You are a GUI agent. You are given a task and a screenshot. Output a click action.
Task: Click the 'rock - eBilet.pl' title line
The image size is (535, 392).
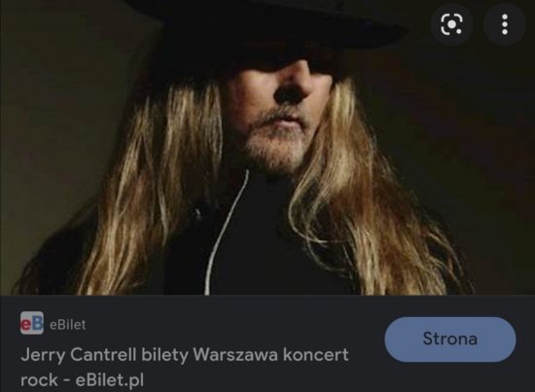click(x=82, y=380)
